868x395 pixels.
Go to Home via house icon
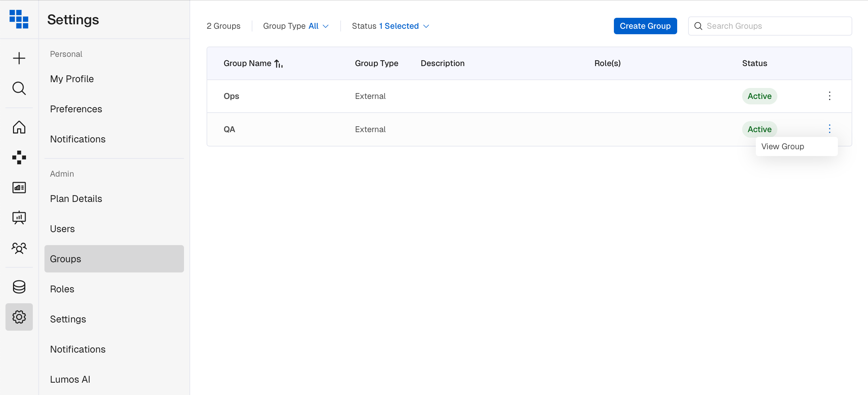click(x=19, y=127)
